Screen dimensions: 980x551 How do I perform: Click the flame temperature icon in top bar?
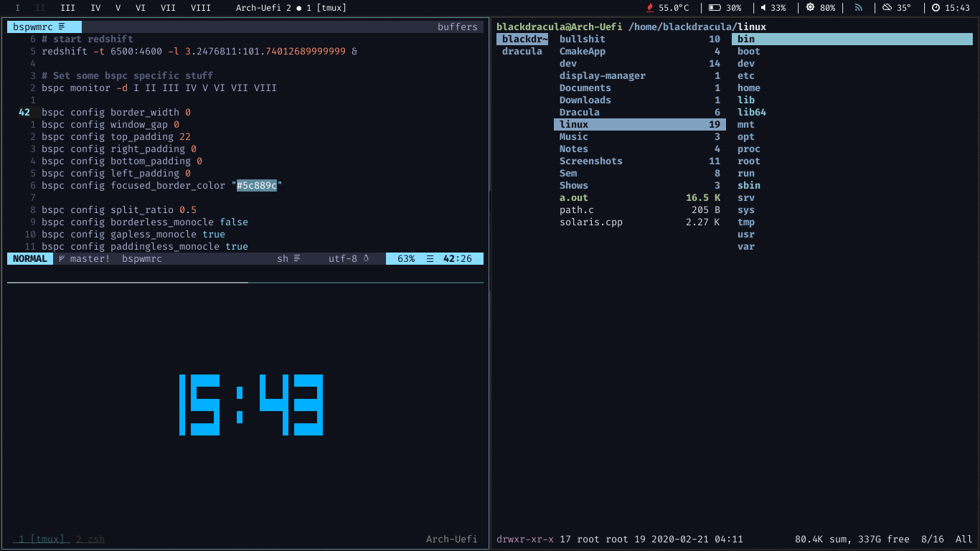point(650,8)
